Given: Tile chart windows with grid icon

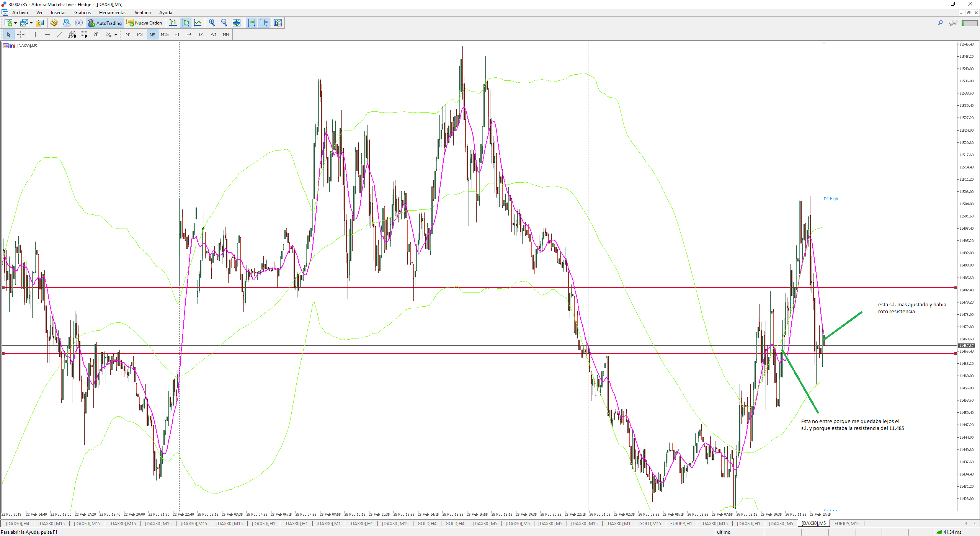Looking at the screenshot, I should [x=237, y=23].
